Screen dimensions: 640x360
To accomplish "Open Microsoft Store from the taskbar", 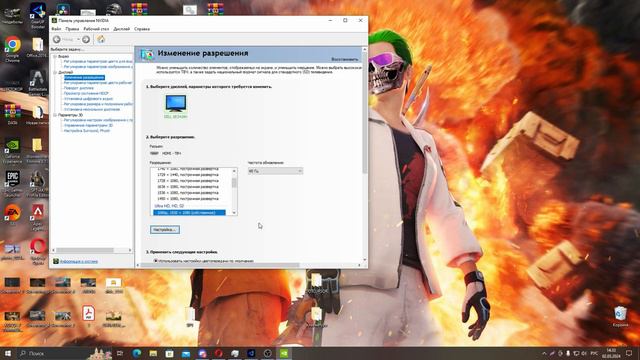I will click(169, 353).
